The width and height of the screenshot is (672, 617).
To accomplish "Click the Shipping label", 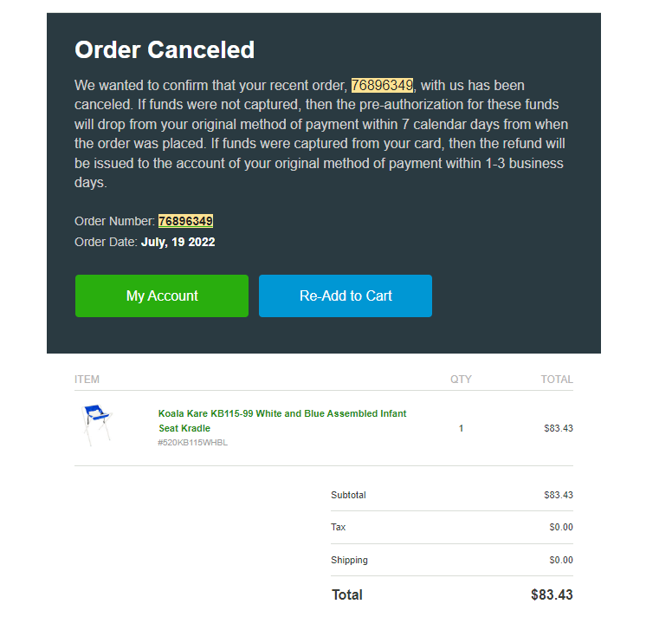I will tap(349, 561).
